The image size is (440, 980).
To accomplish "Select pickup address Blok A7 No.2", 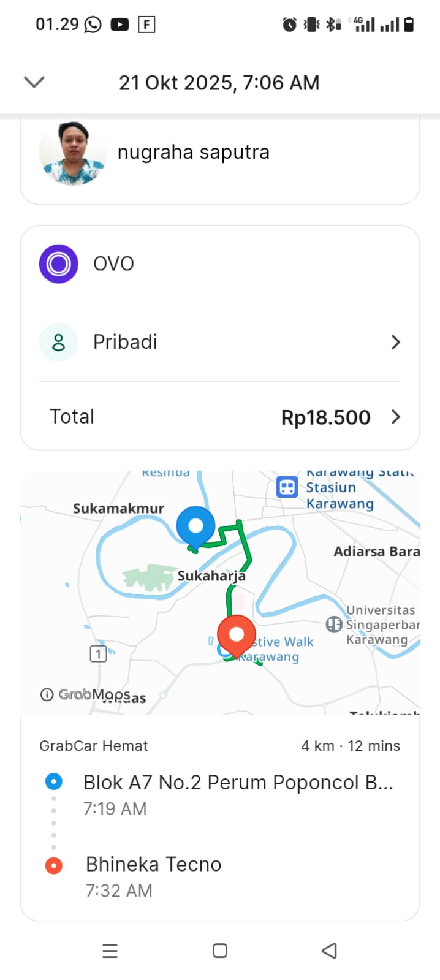I will pyautogui.click(x=238, y=783).
